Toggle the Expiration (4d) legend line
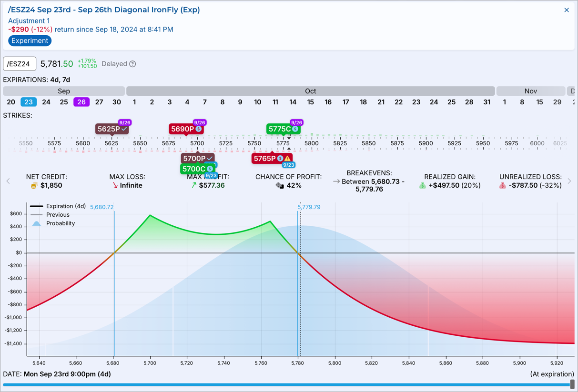 coord(58,206)
